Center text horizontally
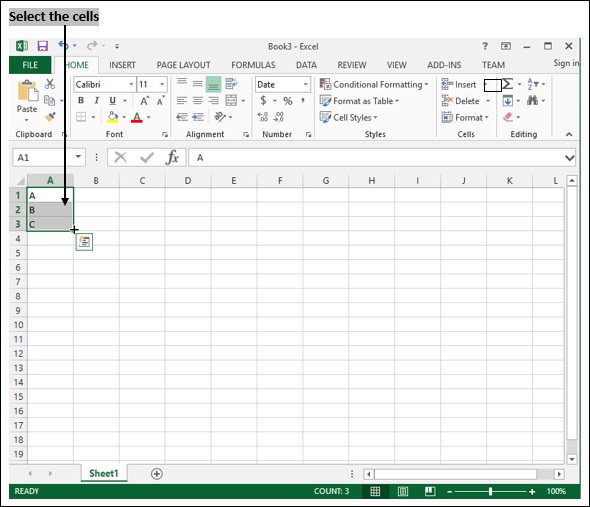This screenshot has height=507, width=590. click(198, 100)
